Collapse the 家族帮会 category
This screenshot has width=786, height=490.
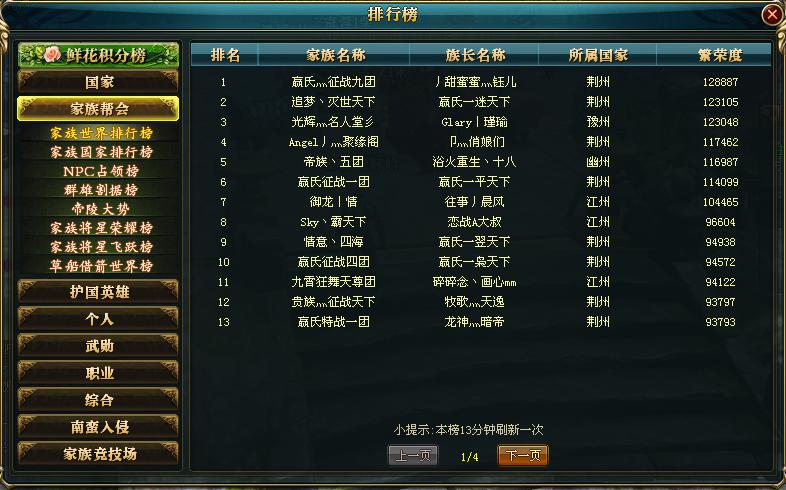pyautogui.click(x=98, y=109)
